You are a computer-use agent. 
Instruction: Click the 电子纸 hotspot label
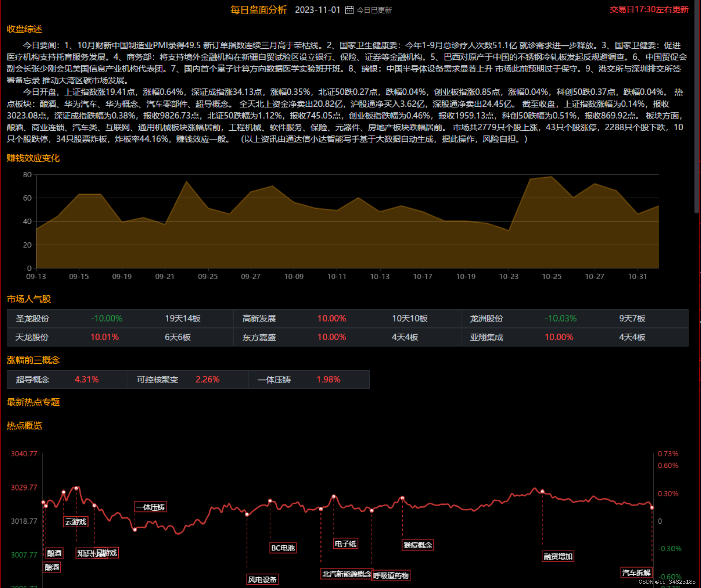click(x=345, y=544)
